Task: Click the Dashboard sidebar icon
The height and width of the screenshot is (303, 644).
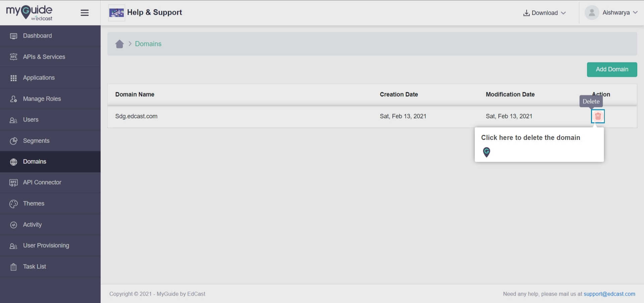Action: tap(13, 36)
